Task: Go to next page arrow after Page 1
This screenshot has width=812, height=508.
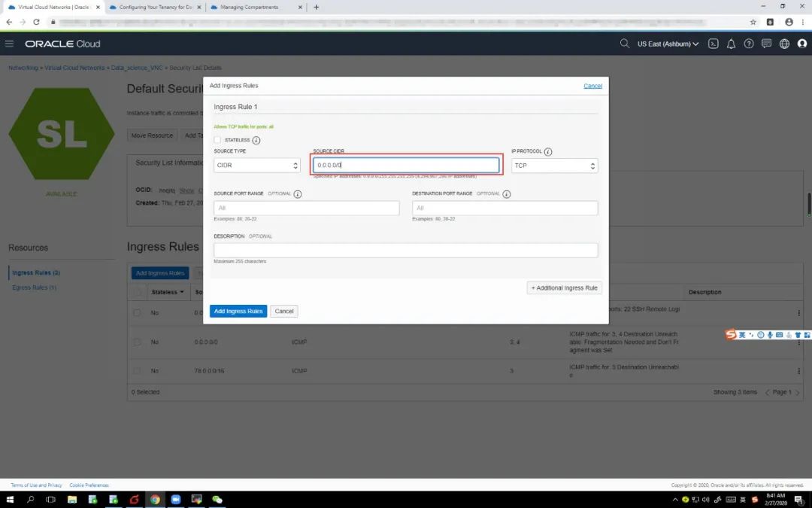Action: [x=797, y=392]
